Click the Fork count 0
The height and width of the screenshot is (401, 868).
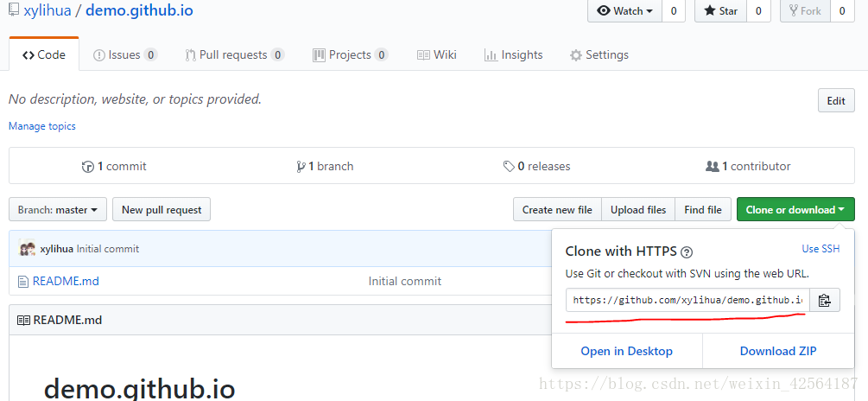pos(842,10)
